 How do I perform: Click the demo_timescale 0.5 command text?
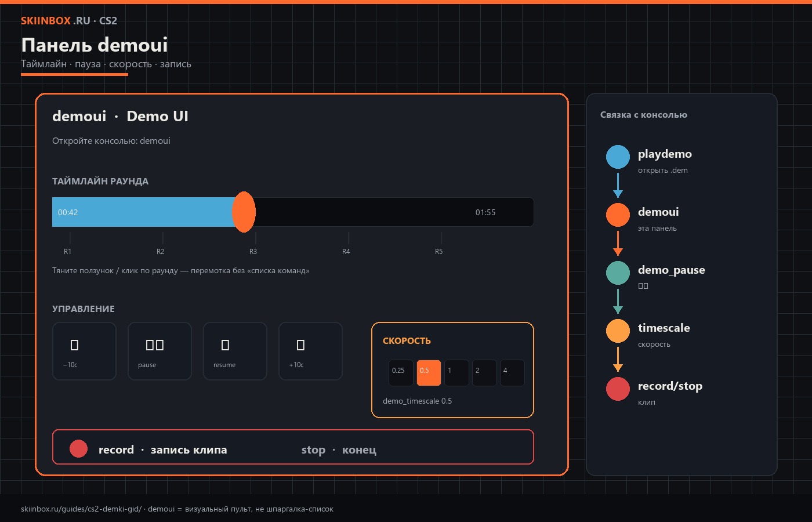[417, 401]
